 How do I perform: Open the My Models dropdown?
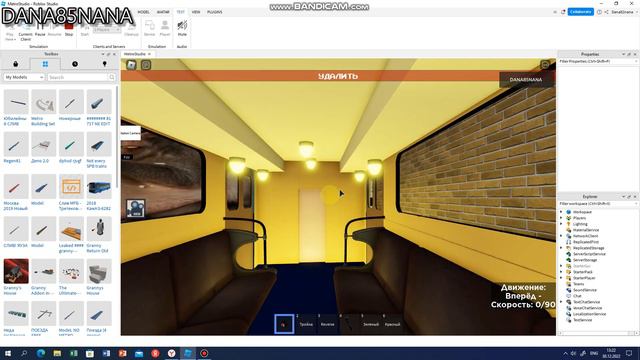tap(24, 77)
